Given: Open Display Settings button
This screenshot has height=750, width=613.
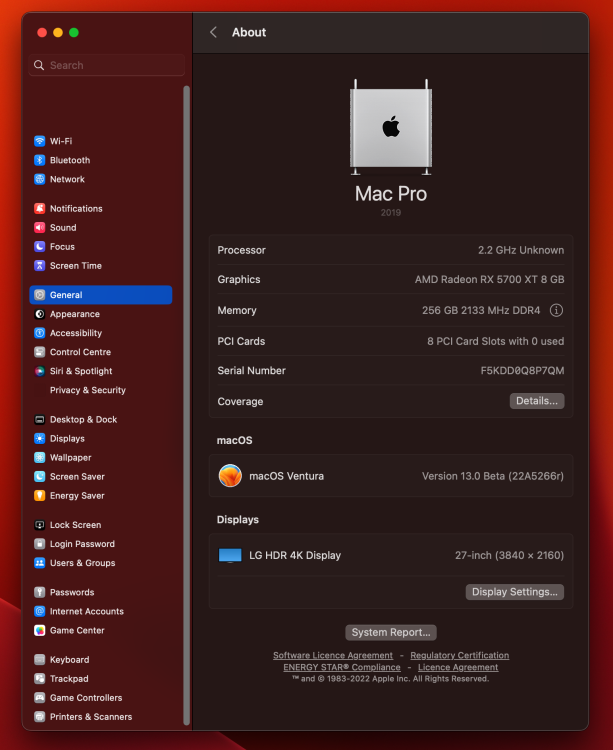Looking at the screenshot, I should point(514,592).
